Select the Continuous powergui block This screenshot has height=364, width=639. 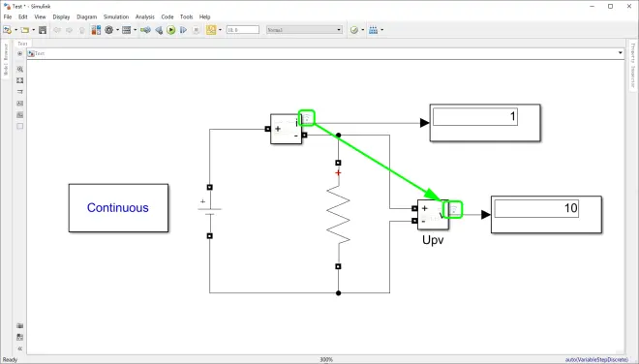tap(118, 208)
